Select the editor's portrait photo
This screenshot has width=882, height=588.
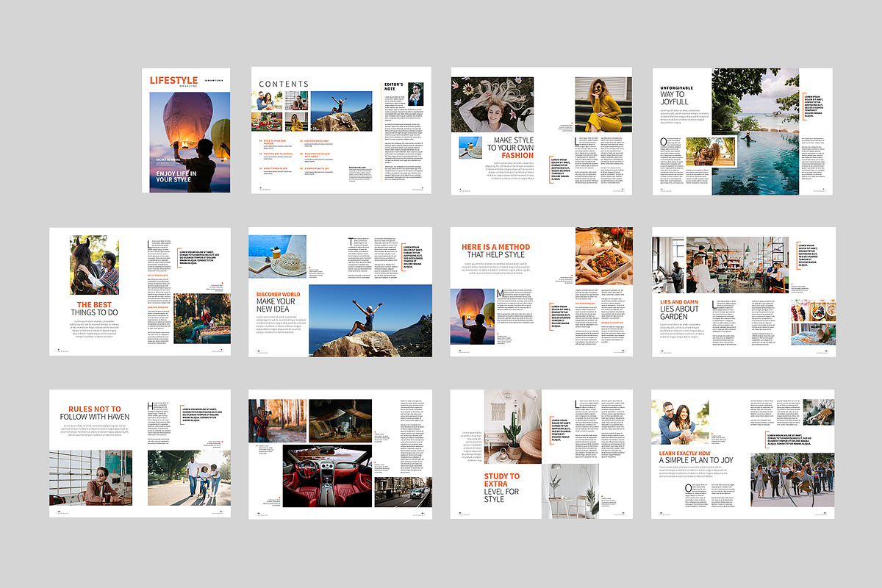click(415, 93)
